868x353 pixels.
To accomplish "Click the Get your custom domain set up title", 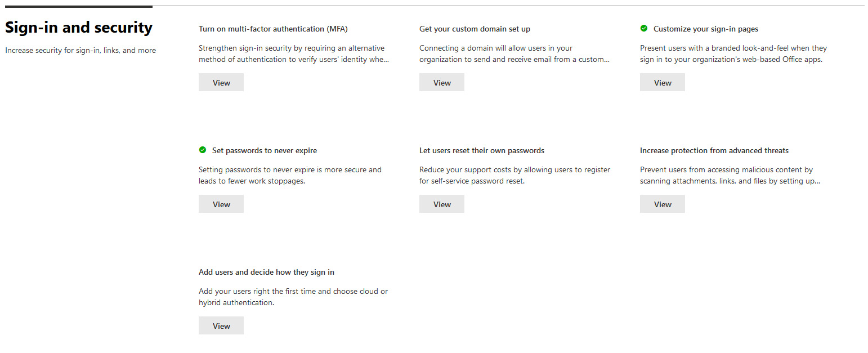I will tap(475, 29).
